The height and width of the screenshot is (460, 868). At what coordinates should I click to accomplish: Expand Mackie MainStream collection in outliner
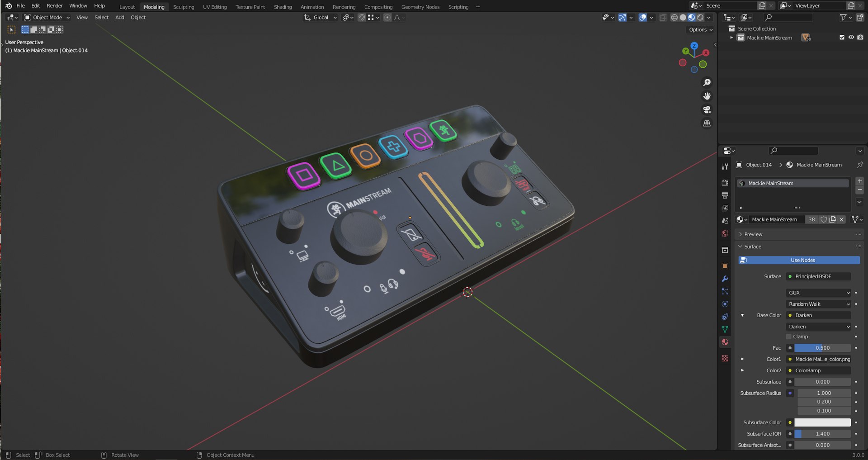click(731, 38)
